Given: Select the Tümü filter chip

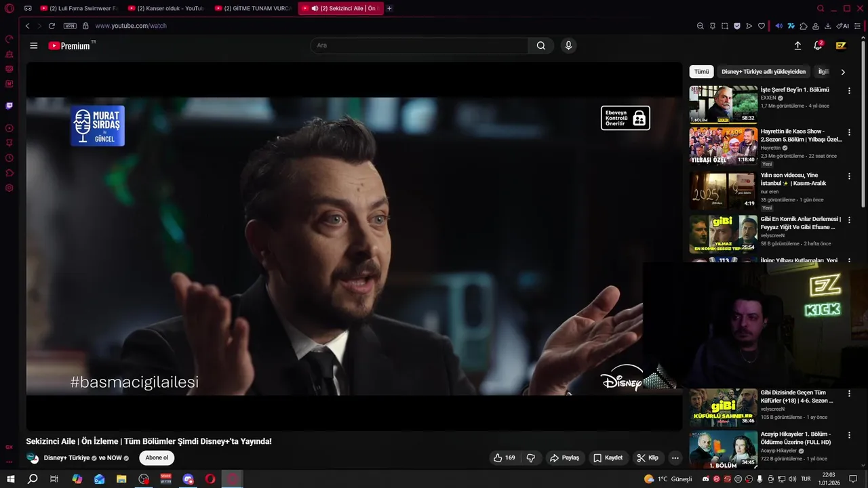Looking at the screenshot, I should point(701,71).
